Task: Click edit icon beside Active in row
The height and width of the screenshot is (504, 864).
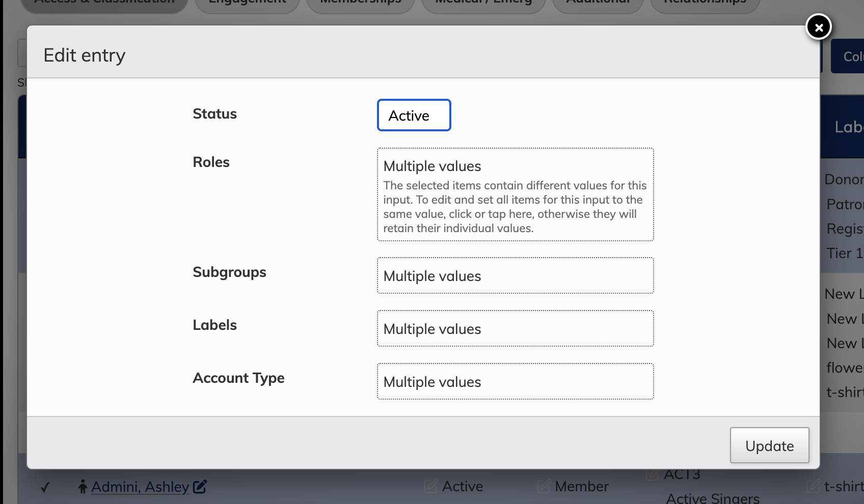Action: 430,487
